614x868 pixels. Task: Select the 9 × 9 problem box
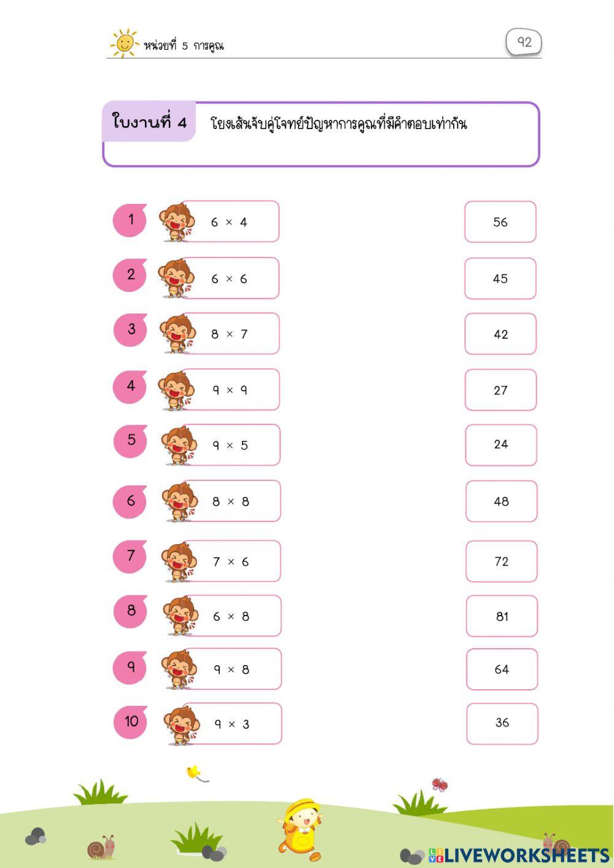(232, 390)
